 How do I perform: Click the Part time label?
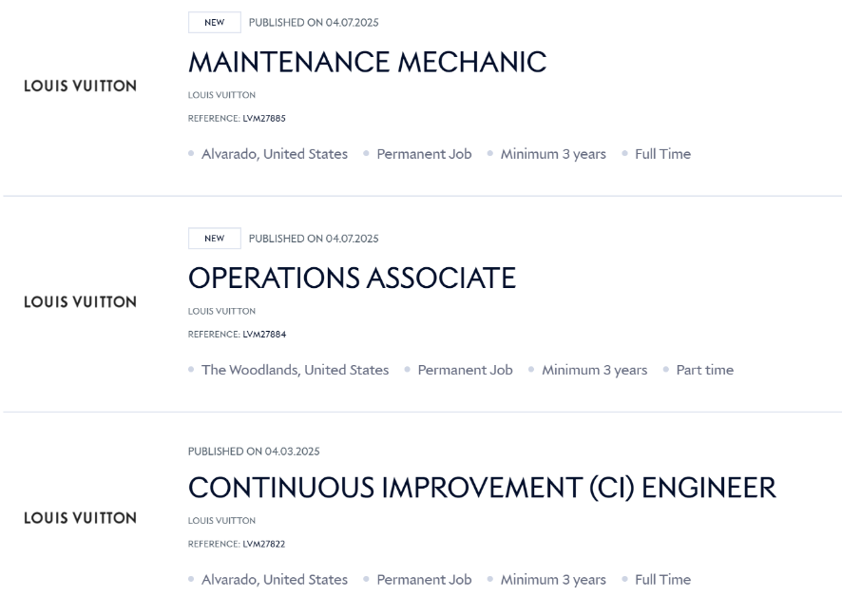704,370
